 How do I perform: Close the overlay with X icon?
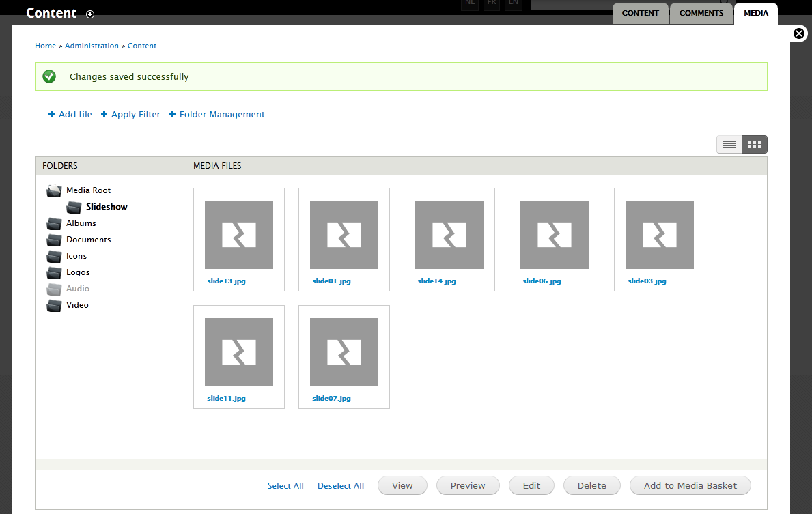pyautogui.click(x=799, y=33)
